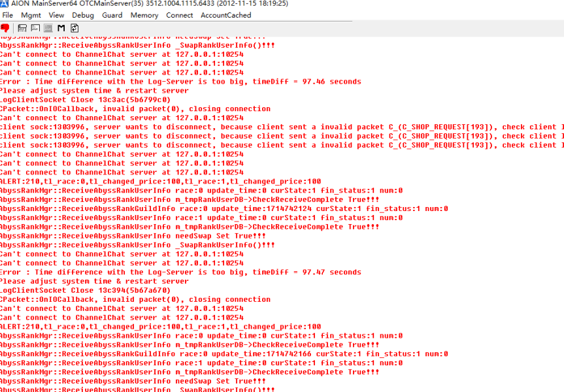
Task: Click the log line with timeDiff = 97.47 seconds
Action: (180, 272)
